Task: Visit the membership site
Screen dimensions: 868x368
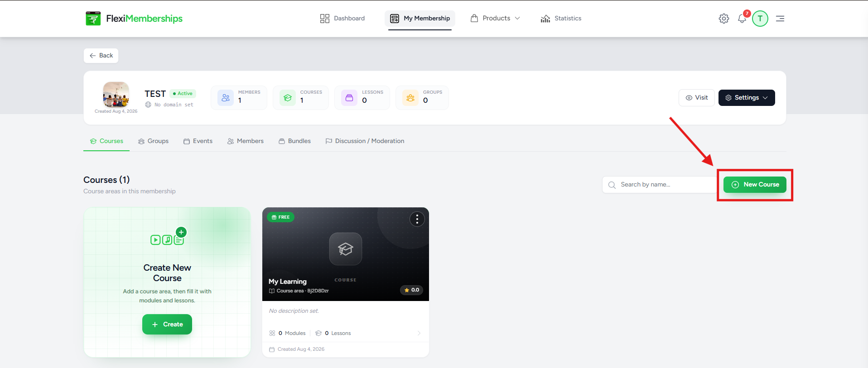Action: [x=697, y=98]
